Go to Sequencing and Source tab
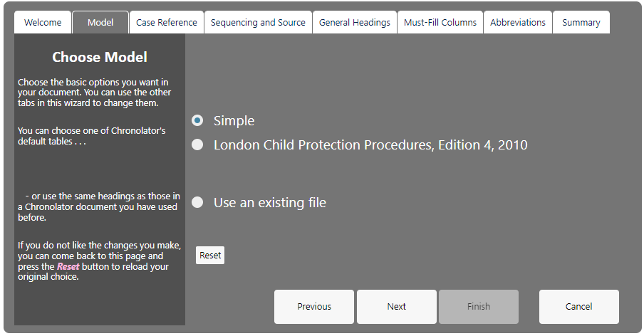 258,22
